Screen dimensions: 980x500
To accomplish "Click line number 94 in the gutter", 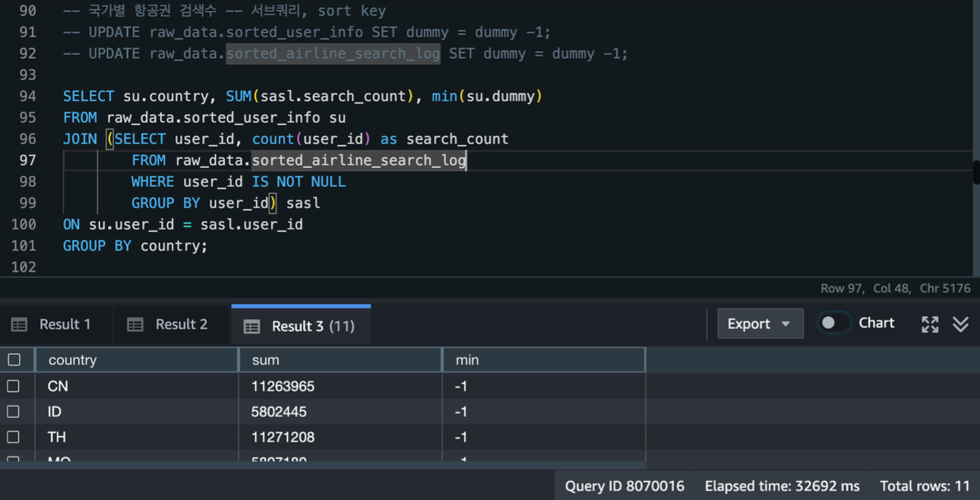I will click(27, 97).
